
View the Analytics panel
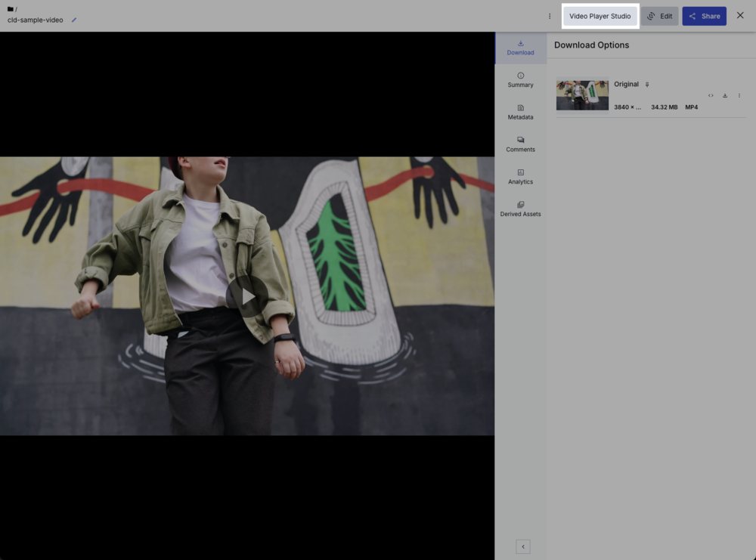coord(520,176)
